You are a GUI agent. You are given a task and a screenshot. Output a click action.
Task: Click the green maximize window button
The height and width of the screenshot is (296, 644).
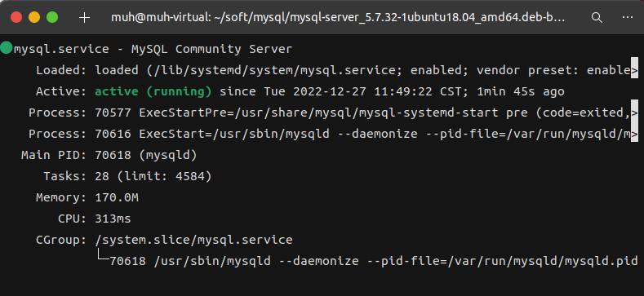tap(52, 17)
